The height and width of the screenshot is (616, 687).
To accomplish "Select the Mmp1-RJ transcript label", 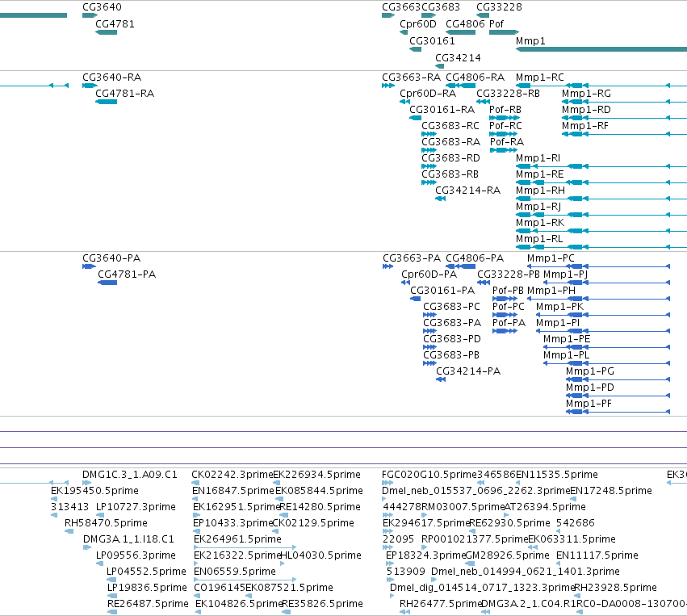I will click(538, 207).
